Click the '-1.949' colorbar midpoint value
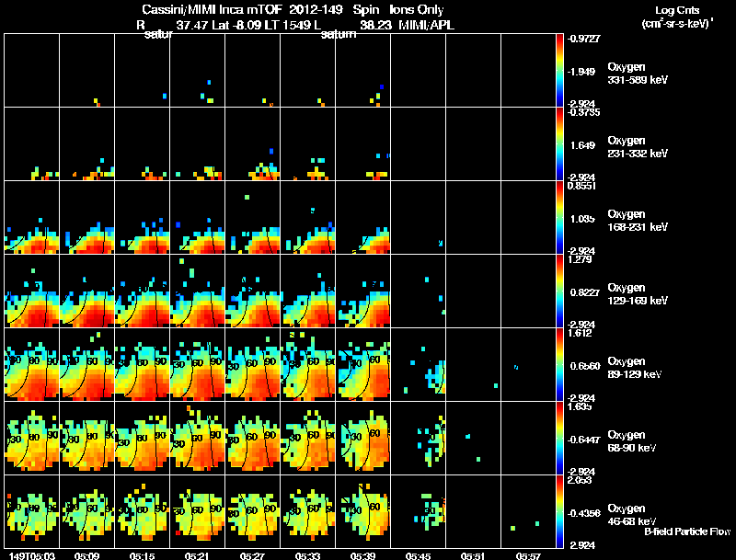Image resolution: width=736 pixels, height=560 pixels. click(582, 72)
